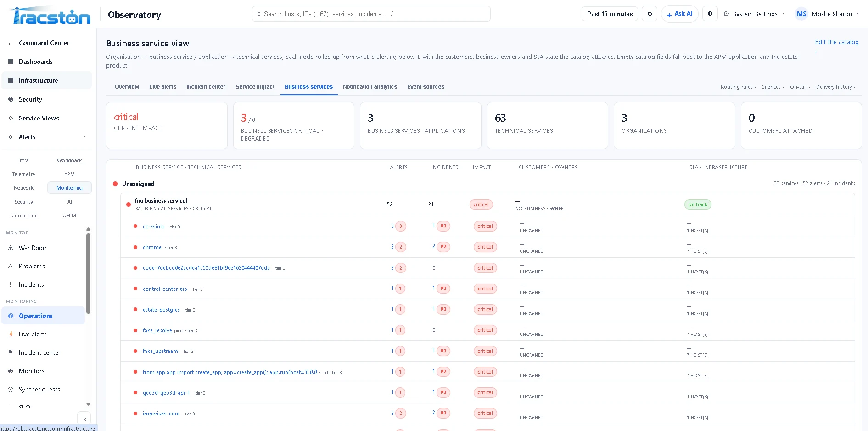Screen dimensions: 868x431
Task: Click the on track SLA badge
Action: 697,204
